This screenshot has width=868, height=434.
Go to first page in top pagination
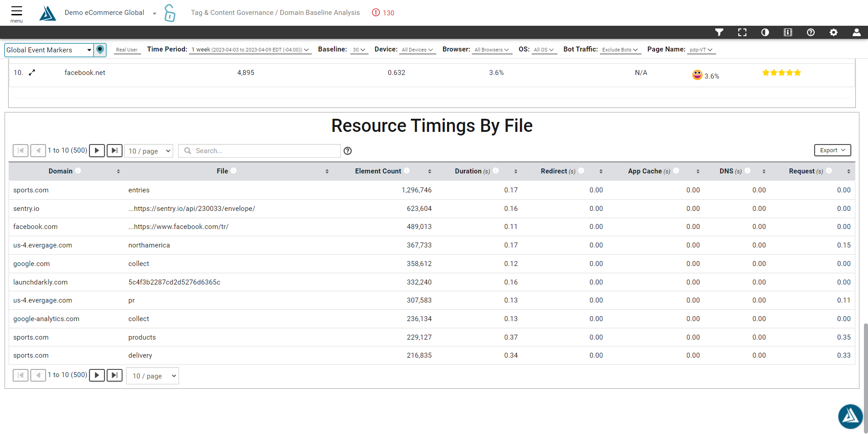pos(20,150)
